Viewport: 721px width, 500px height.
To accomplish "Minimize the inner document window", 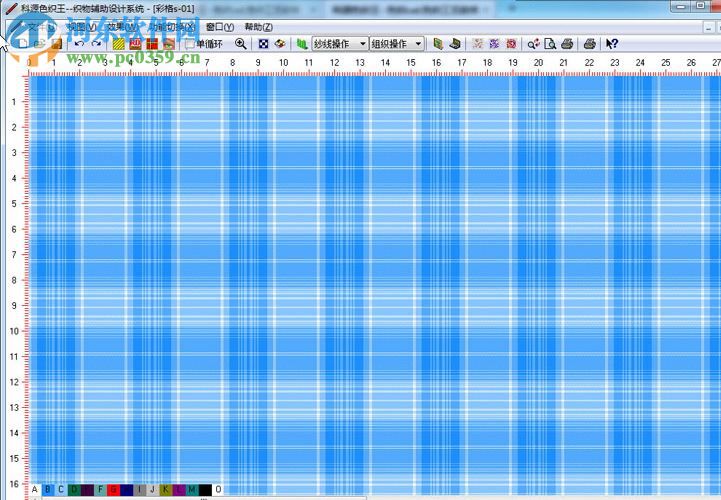I will tap(709, 28).
